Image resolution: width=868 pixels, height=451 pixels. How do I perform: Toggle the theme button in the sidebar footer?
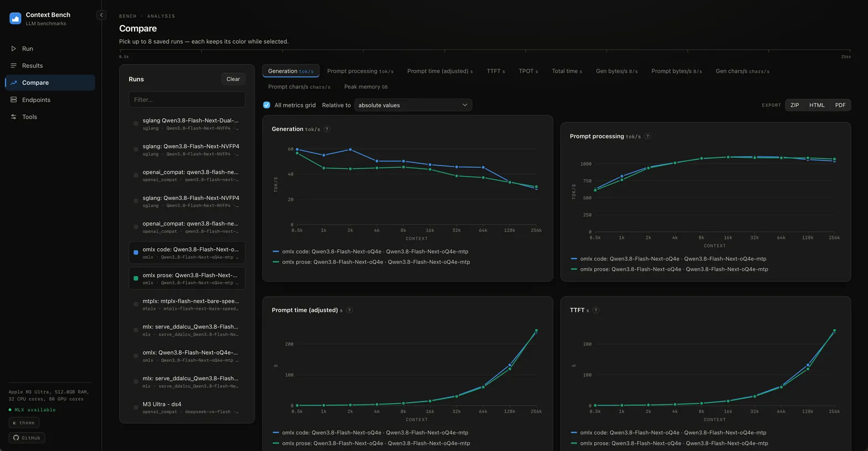point(24,423)
